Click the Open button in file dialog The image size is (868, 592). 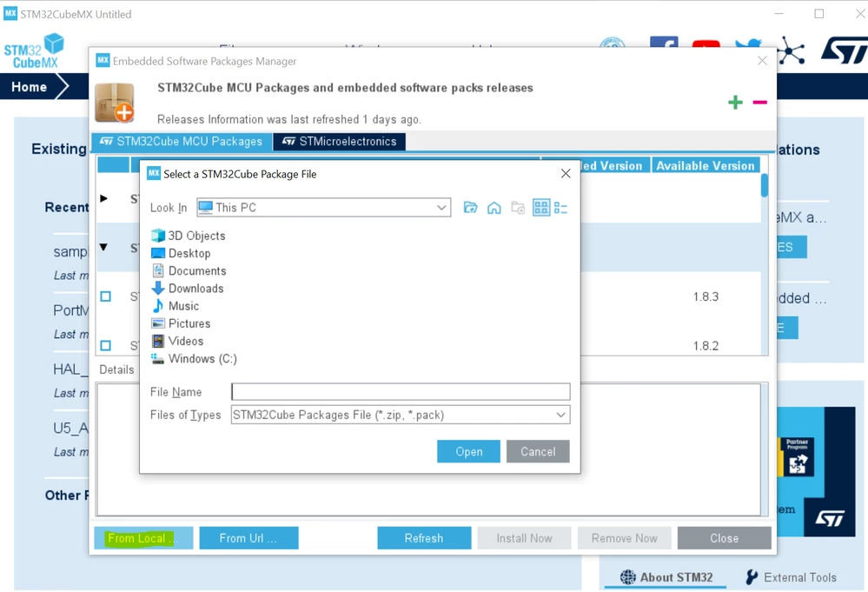coord(469,451)
